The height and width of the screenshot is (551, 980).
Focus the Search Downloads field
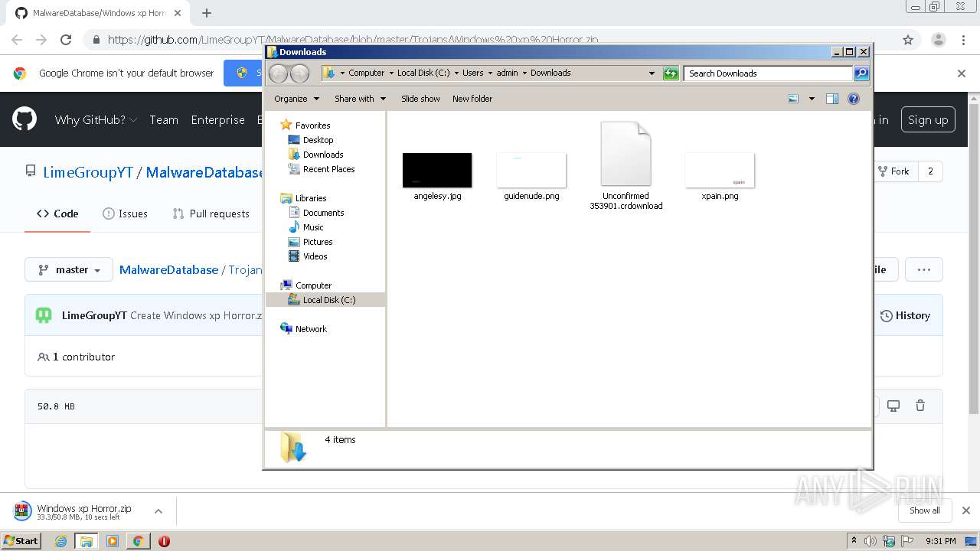[768, 73]
